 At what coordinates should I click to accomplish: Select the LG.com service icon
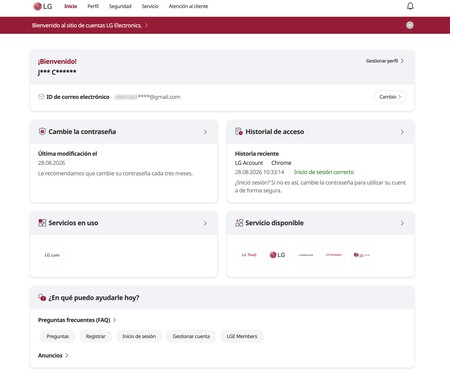coord(52,255)
